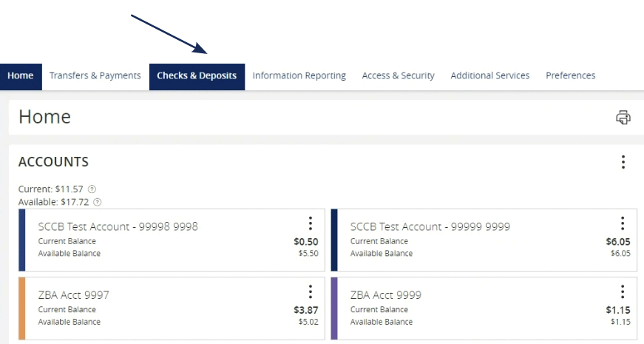Open the Accounts section kebab menu

pyautogui.click(x=623, y=162)
